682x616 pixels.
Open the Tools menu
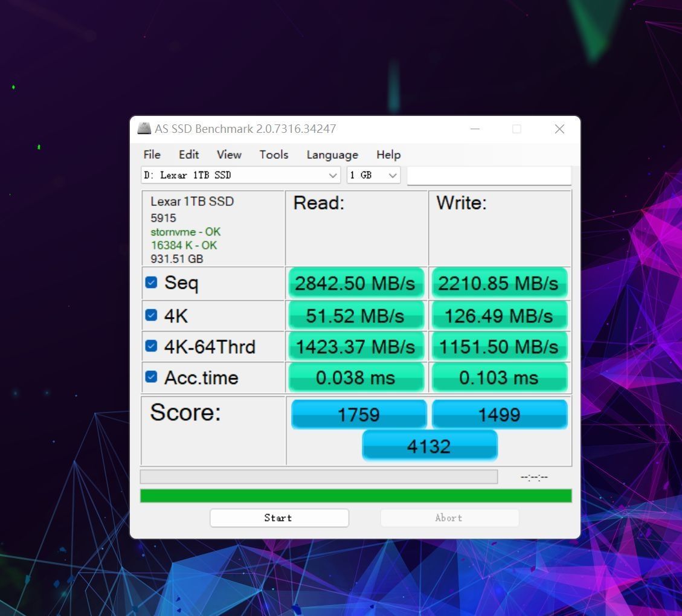point(274,155)
